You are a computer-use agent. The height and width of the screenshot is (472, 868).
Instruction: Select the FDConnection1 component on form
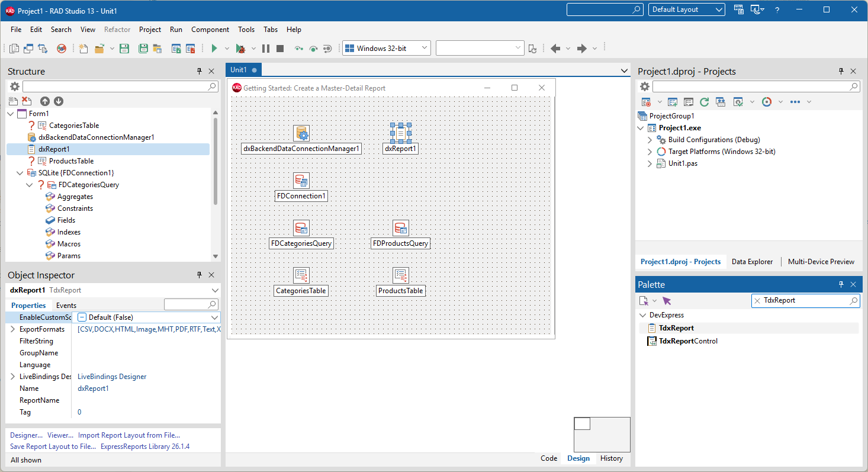click(301, 181)
